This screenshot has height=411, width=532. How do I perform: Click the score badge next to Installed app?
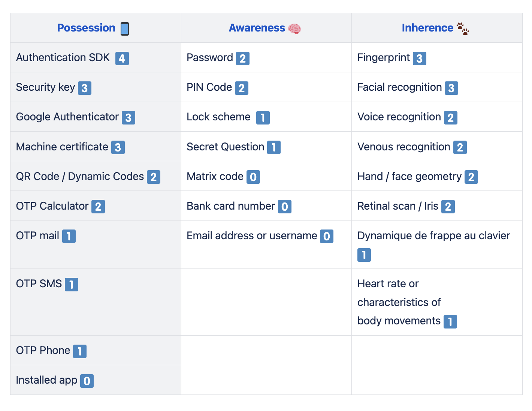pos(87,381)
